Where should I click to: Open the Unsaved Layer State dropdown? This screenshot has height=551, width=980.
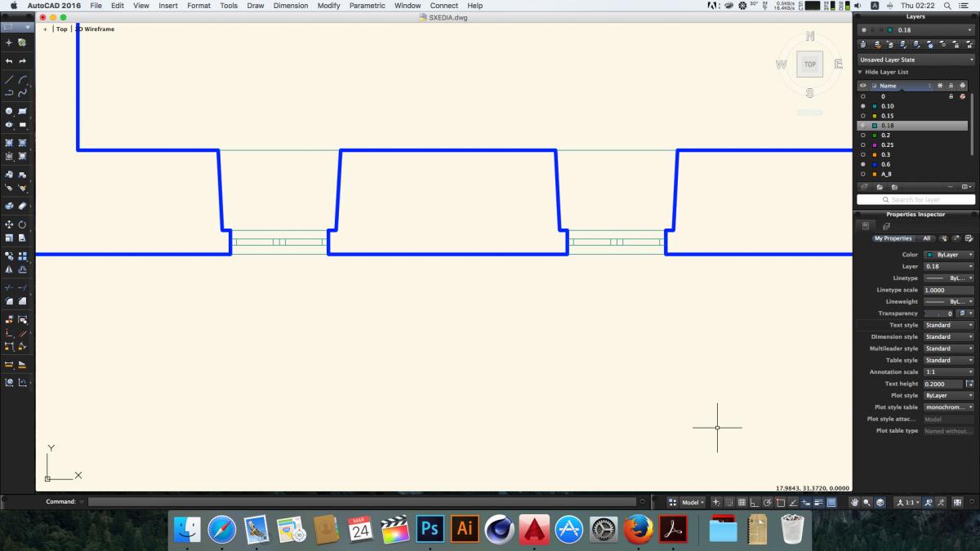pos(916,60)
